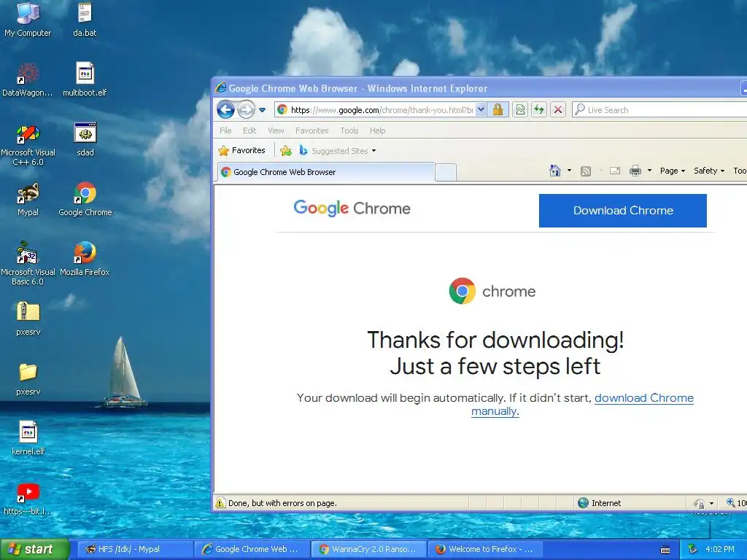The width and height of the screenshot is (747, 560).
Task: Select kernel.elf desktop file
Action: click(x=28, y=438)
